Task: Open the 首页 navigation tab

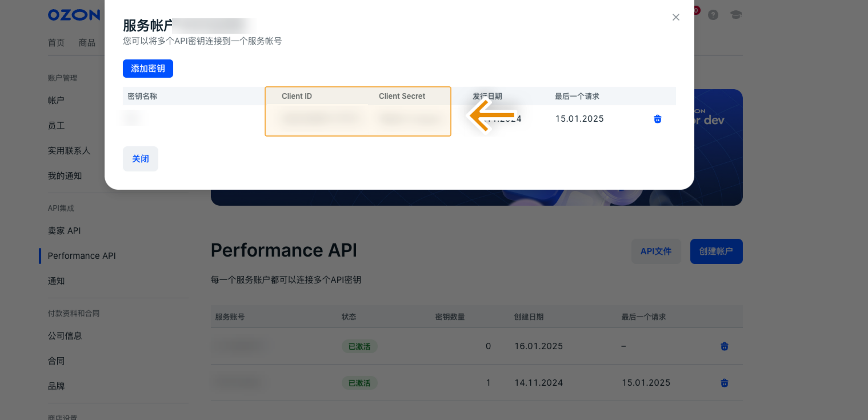Action: (56, 43)
